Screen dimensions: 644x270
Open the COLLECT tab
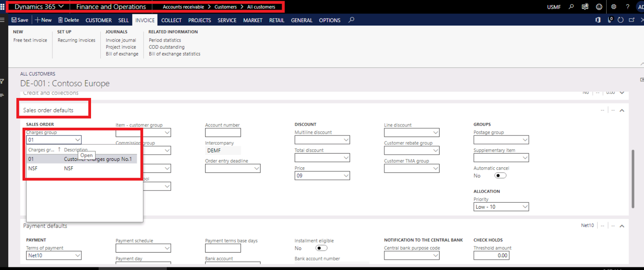(x=171, y=20)
